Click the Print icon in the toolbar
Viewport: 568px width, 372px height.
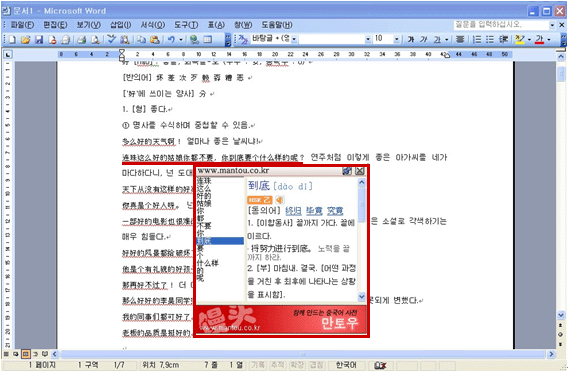click(x=82, y=39)
